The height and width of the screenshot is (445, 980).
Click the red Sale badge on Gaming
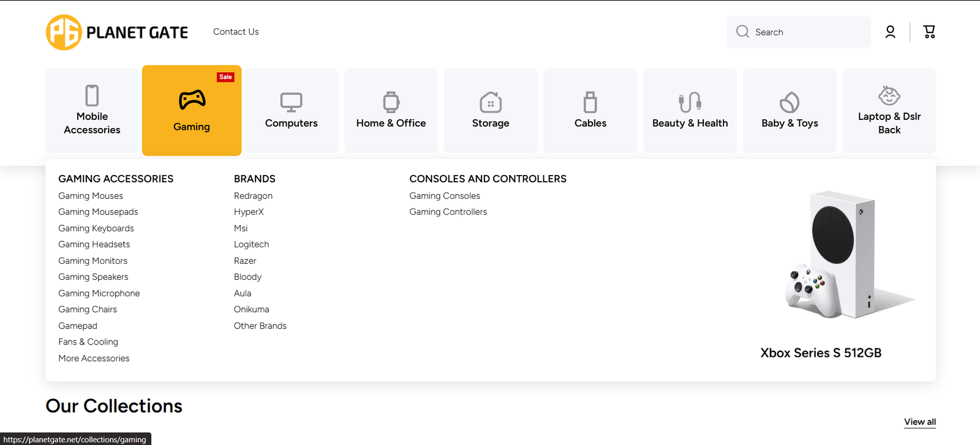[x=225, y=77]
